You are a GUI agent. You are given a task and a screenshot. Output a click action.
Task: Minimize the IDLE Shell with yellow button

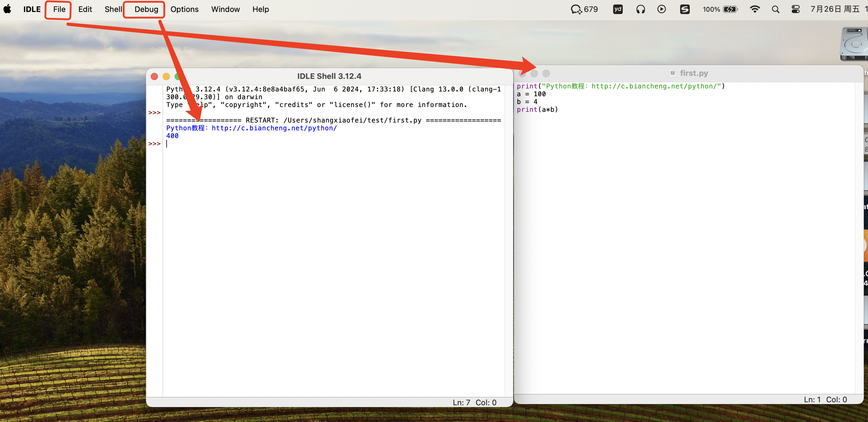click(x=166, y=77)
